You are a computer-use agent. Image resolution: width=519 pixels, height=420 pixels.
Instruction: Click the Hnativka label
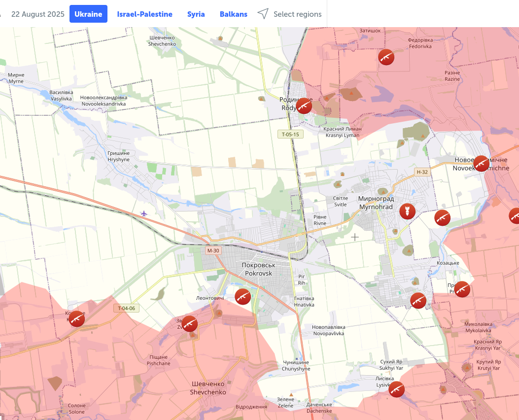304,302
